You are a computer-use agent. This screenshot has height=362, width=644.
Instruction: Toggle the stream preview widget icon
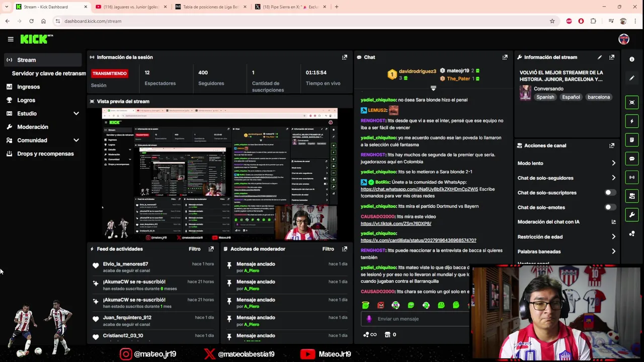point(632,102)
